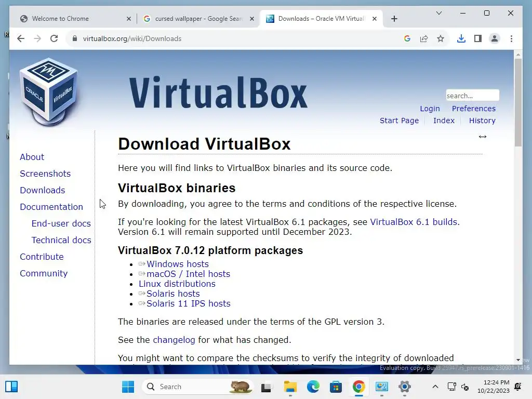Click the width toggle double-arrow icon
The height and width of the screenshot is (399, 532).
click(x=483, y=137)
